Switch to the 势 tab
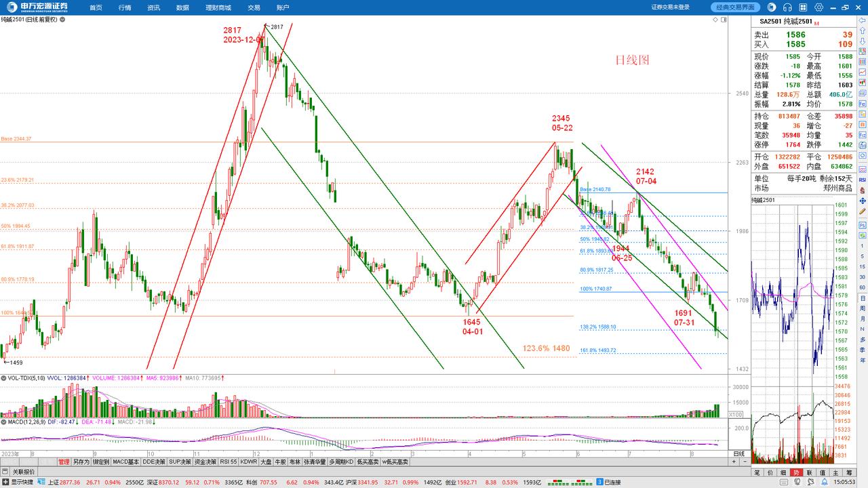868x488 pixels. (x=796, y=472)
